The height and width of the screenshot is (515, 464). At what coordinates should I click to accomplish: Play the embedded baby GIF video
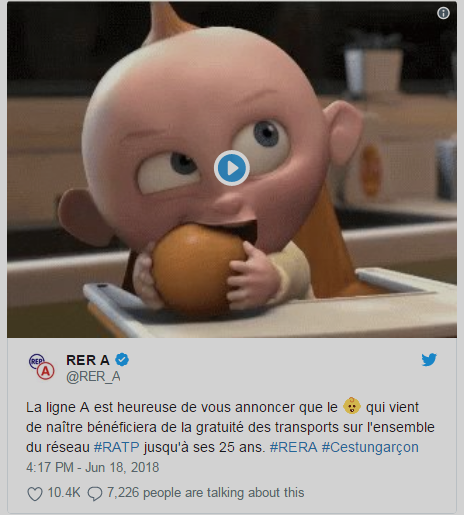tap(232, 168)
